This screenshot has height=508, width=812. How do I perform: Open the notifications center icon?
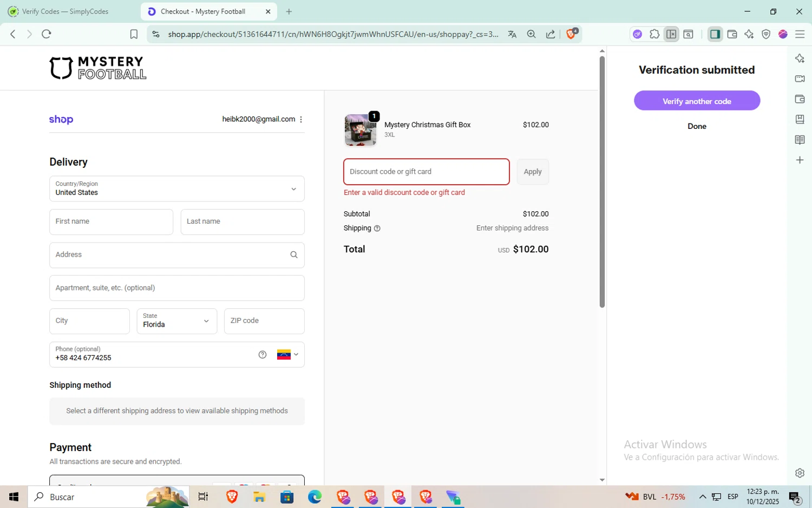[x=795, y=497]
